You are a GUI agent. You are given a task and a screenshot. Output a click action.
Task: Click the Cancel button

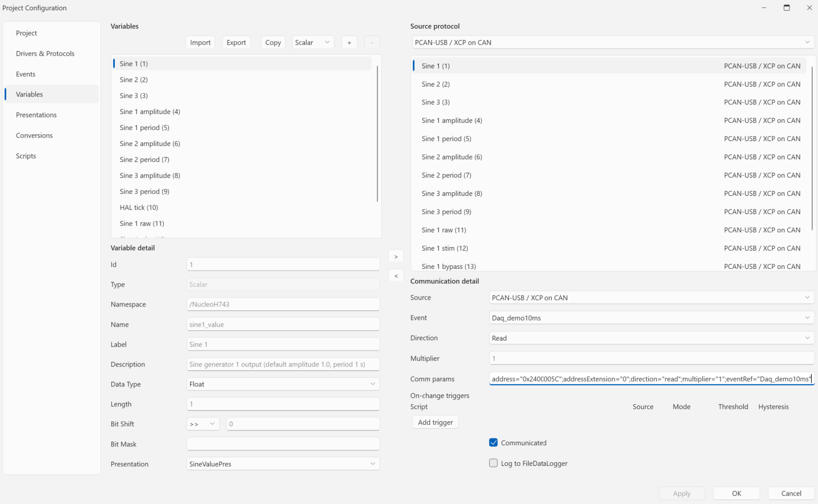[791, 493]
